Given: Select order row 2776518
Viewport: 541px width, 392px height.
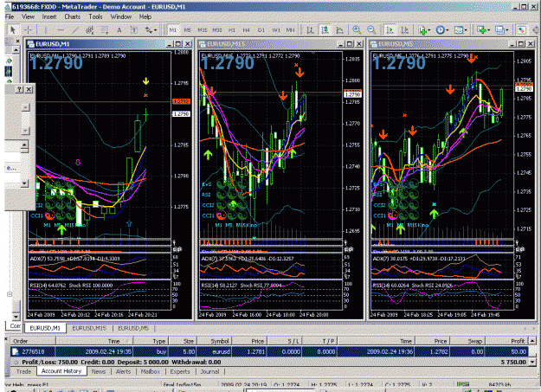Looking at the screenshot, I should point(269,351).
